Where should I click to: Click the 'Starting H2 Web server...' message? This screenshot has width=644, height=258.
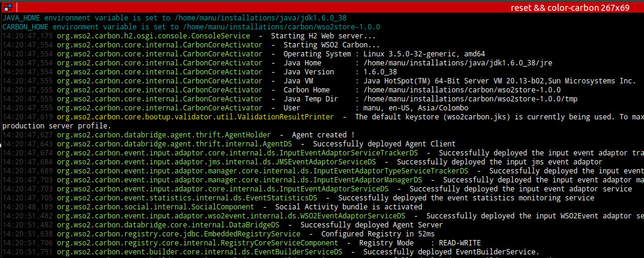click(323, 36)
